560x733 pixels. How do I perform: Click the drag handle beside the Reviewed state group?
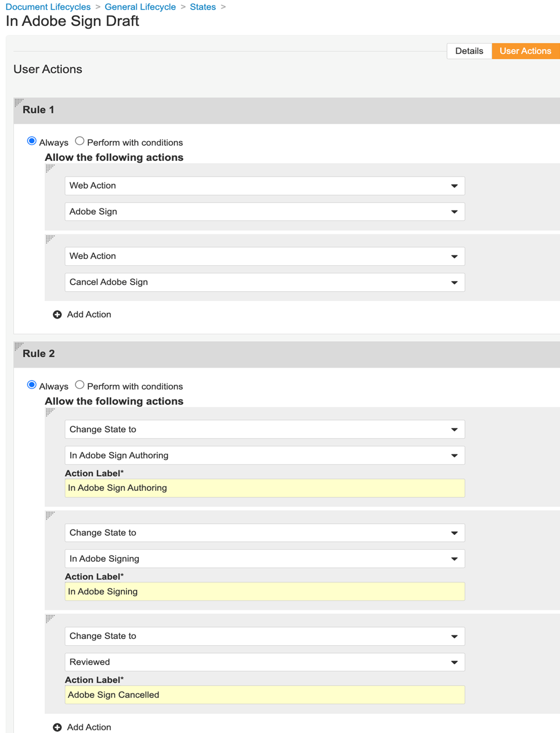pos(51,619)
